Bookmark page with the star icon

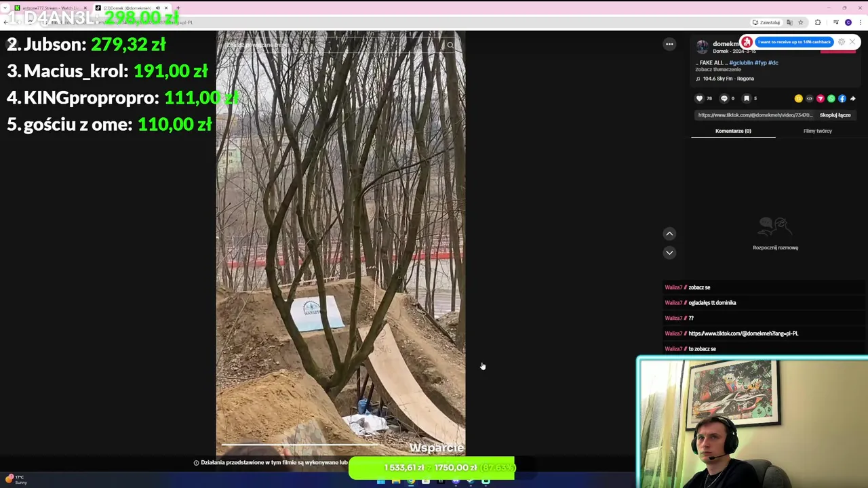point(801,22)
